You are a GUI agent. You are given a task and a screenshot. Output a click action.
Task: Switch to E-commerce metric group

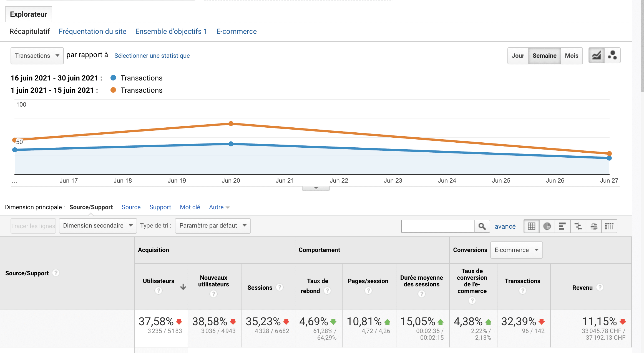point(237,31)
